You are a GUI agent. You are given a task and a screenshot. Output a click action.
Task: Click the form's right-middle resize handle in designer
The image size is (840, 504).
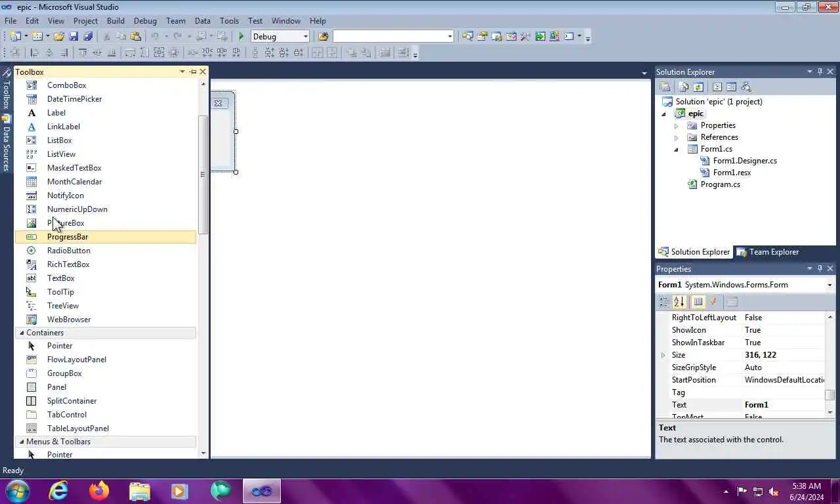coord(236,131)
